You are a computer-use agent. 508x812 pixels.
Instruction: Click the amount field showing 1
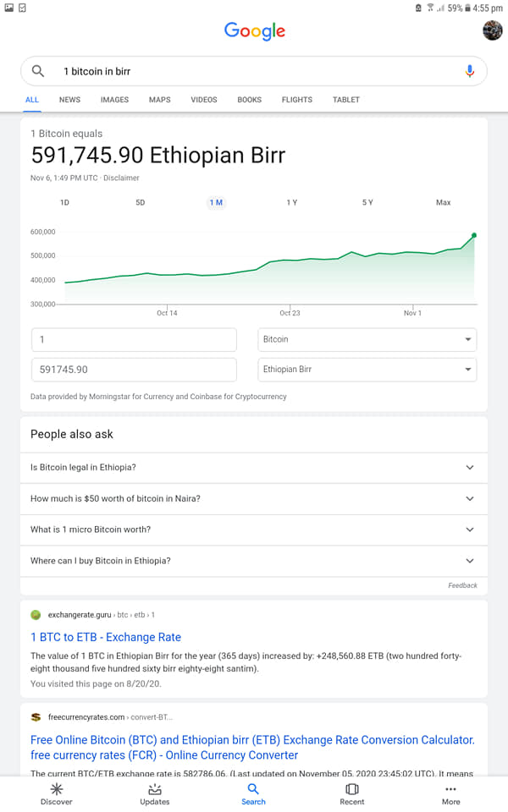coord(134,340)
